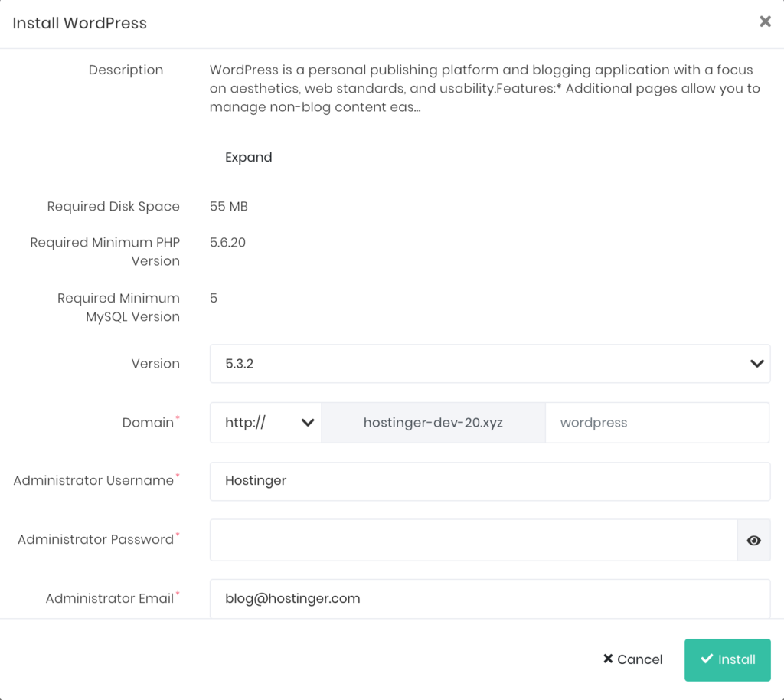Viewport: 784px width, 700px height.
Task: Click the X icon next to Cancel text
Action: [x=609, y=659]
